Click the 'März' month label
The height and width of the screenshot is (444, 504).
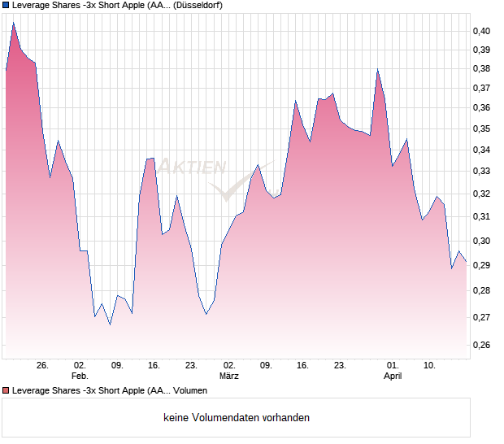pyautogui.click(x=229, y=376)
